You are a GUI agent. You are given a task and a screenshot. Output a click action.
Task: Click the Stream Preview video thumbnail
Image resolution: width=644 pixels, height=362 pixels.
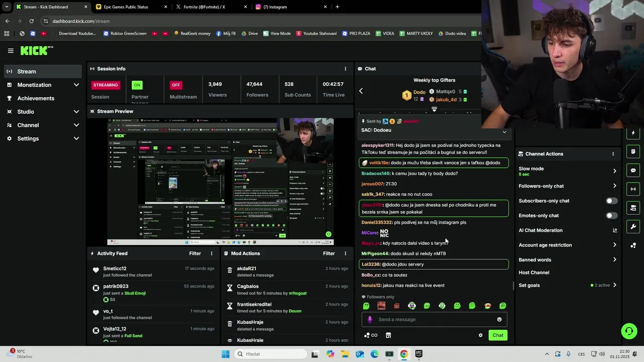(220, 182)
